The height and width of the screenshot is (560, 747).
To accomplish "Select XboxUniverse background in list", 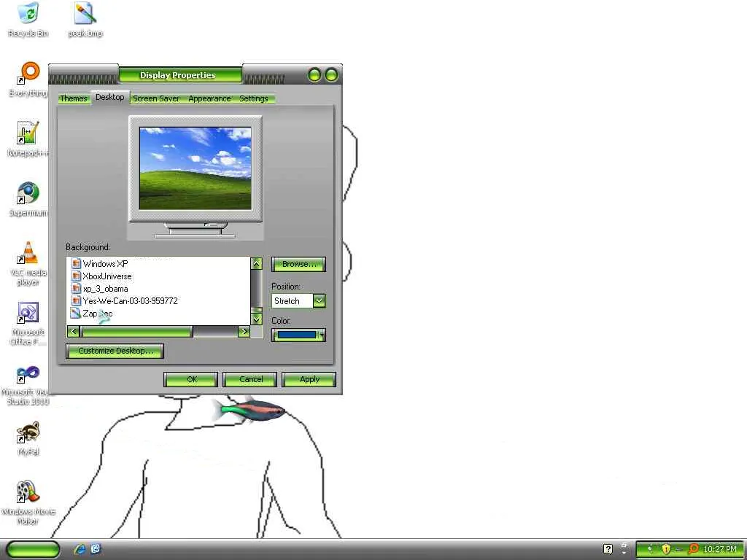I will (107, 276).
